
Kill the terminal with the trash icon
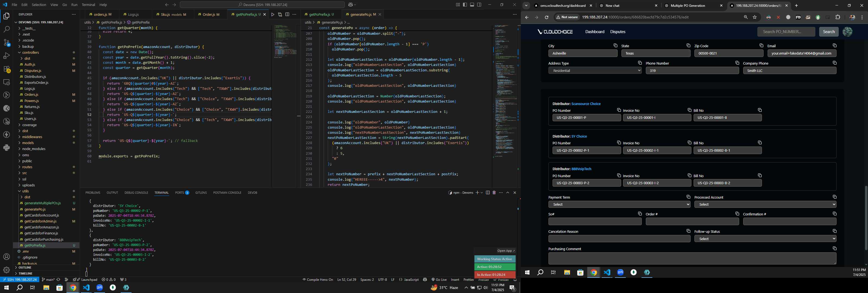(494, 193)
